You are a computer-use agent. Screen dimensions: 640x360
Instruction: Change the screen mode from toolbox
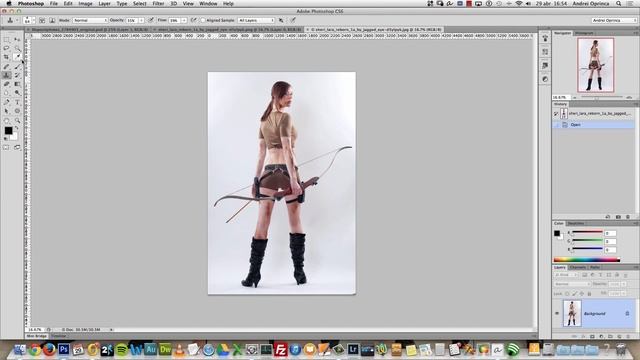(17, 147)
